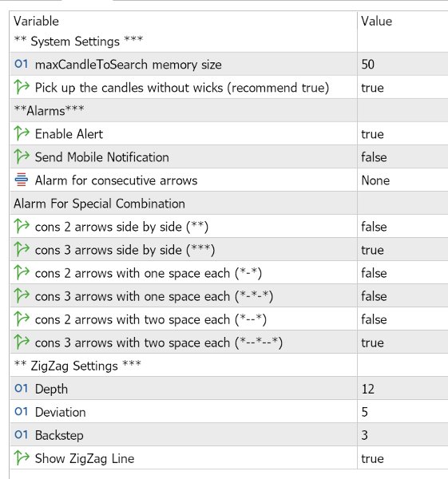The width and height of the screenshot is (448, 479).
Task: Click the integer icon beside maxCandleToSearch memory size
Action: point(21,64)
